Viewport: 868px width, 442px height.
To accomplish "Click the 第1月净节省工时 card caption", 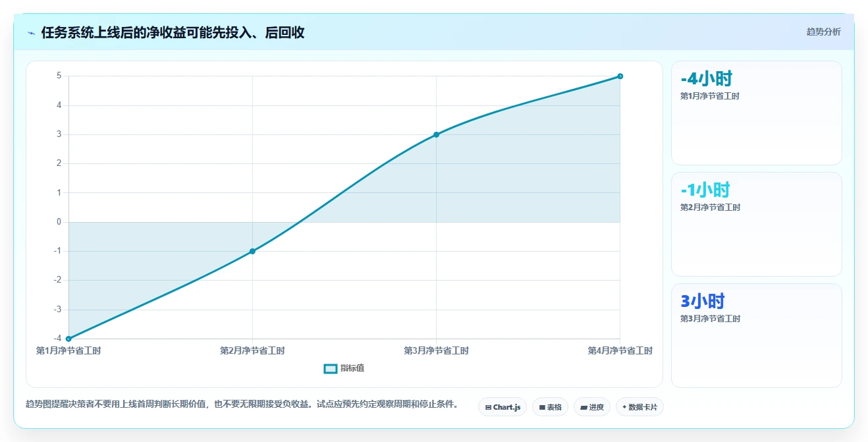I will pyautogui.click(x=710, y=96).
